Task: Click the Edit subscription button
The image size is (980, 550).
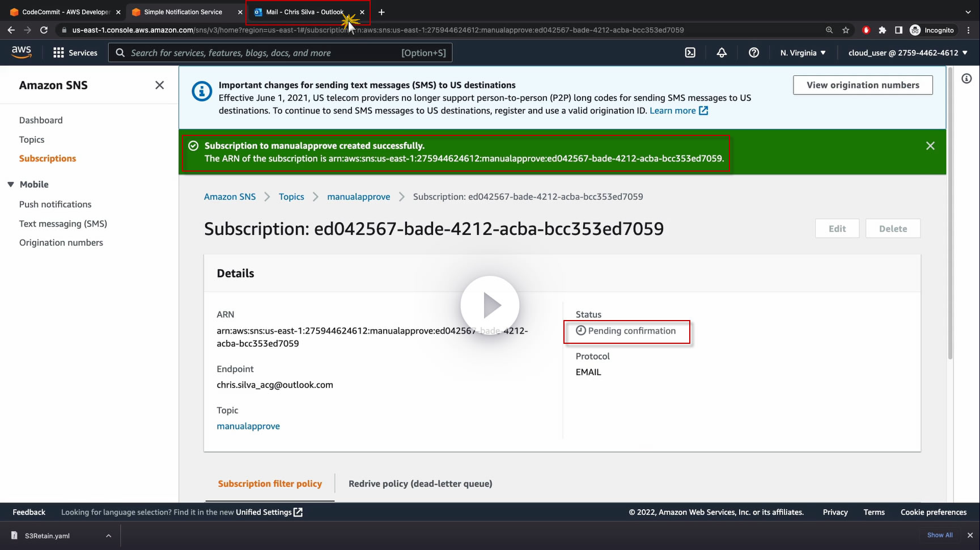Action: point(837,229)
